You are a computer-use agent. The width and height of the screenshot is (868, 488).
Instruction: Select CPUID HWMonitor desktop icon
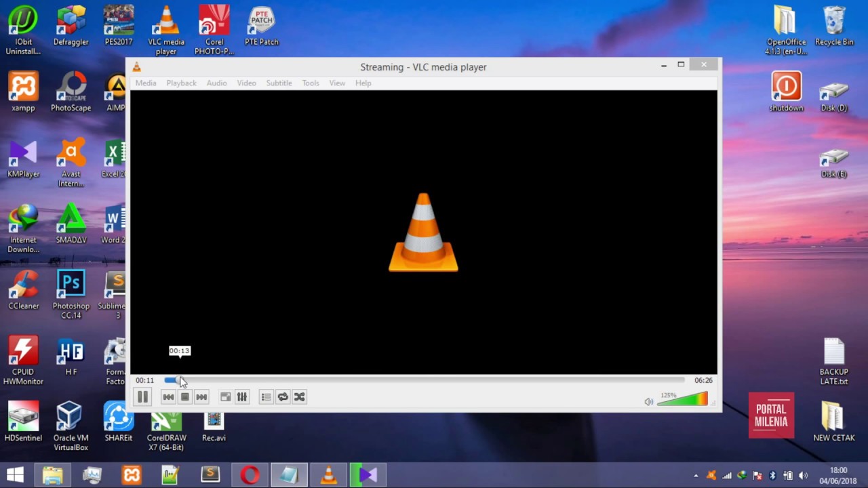[x=23, y=361]
